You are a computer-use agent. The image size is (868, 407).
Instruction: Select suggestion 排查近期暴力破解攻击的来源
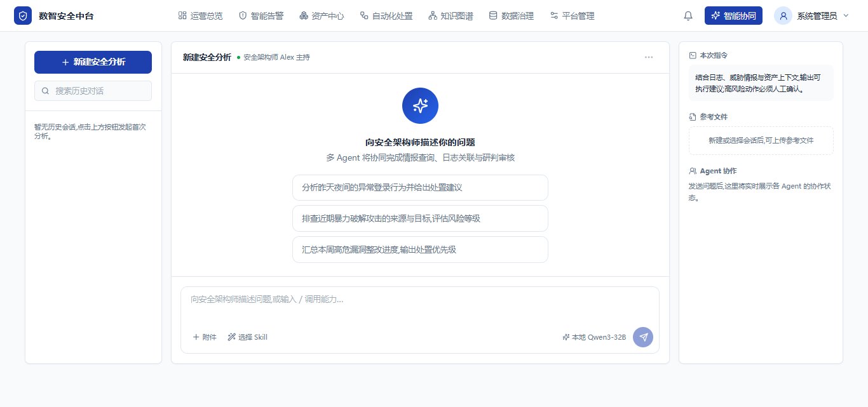[x=420, y=218]
